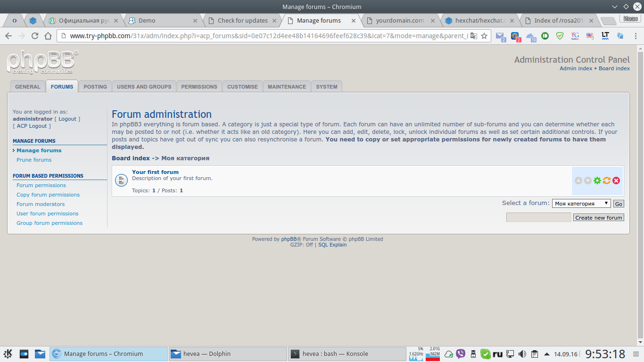Open Forum moderators link
The width and height of the screenshot is (644, 362).
[x=41, y=204]
